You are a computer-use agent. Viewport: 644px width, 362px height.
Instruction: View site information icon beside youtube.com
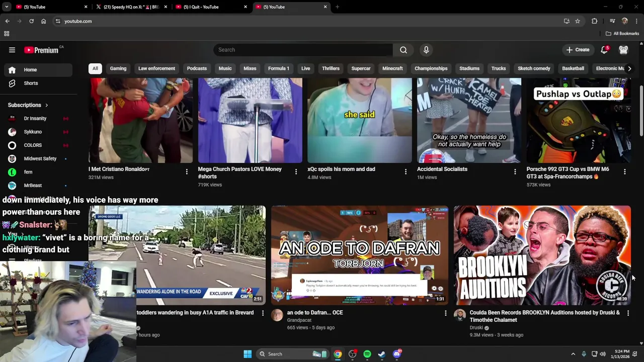[x=58, y=21]
